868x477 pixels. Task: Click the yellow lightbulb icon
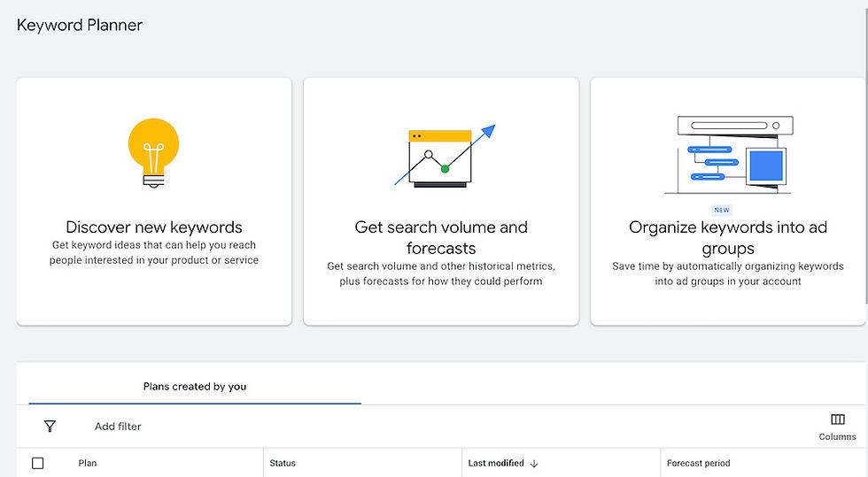click(x=153, y=153)
